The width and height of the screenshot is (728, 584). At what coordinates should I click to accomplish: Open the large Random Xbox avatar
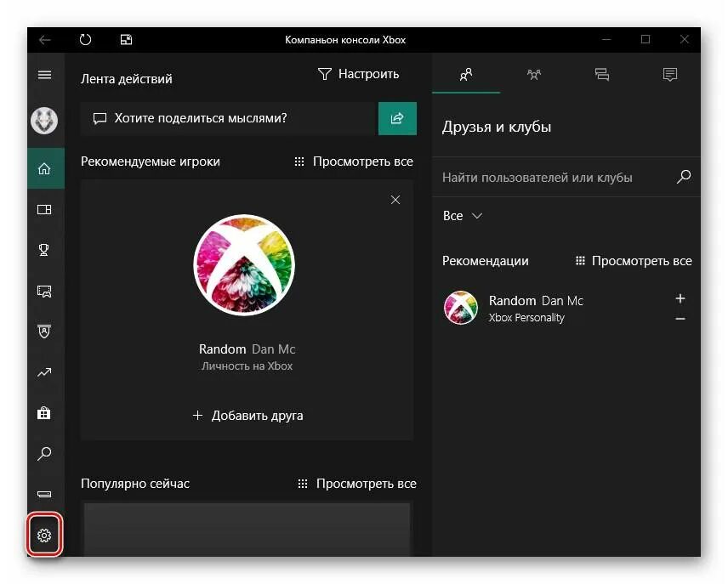click(x=244, y=265)
